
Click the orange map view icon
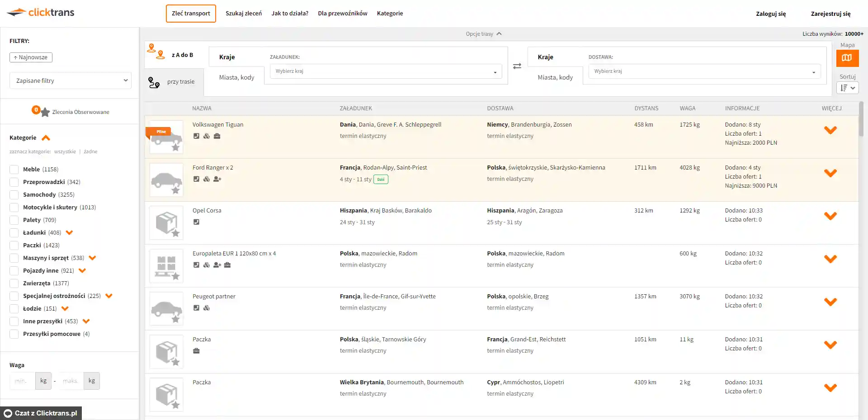847,58
